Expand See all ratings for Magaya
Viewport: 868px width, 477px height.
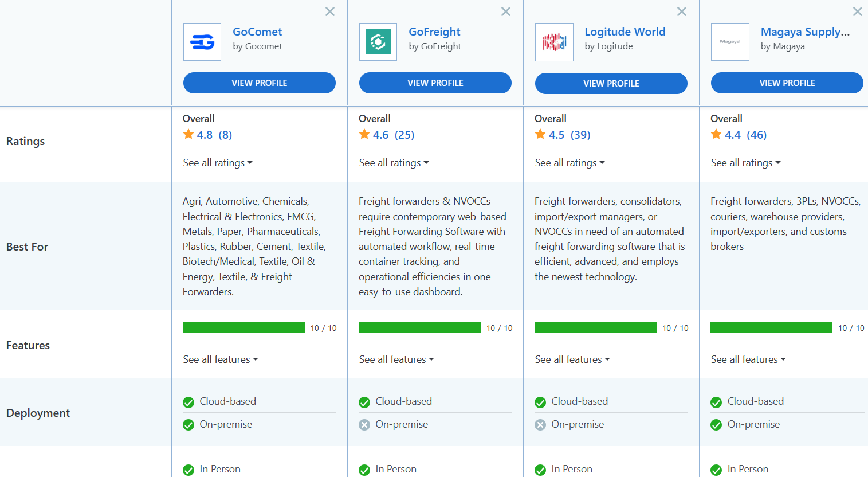(x=745, y=163)
